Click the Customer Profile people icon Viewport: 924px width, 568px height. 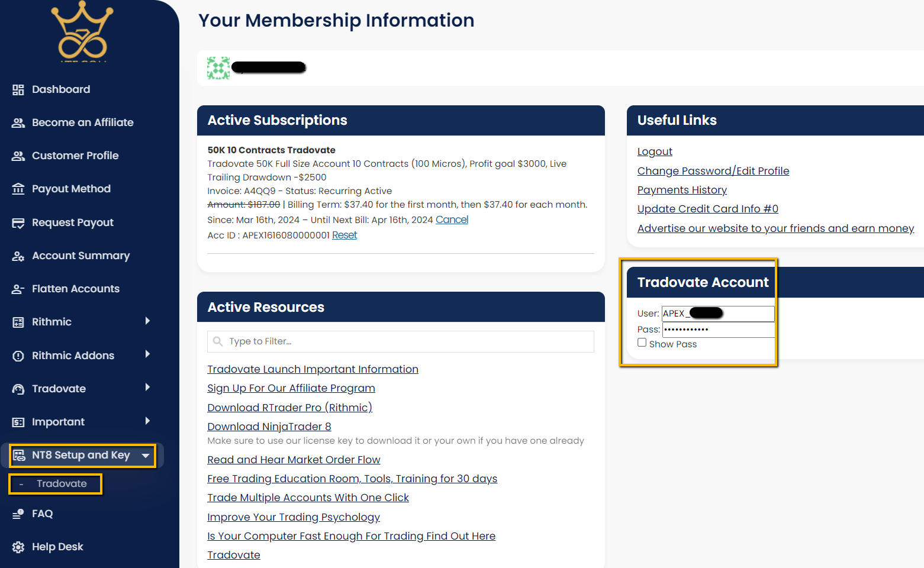[x=18, y=156]
